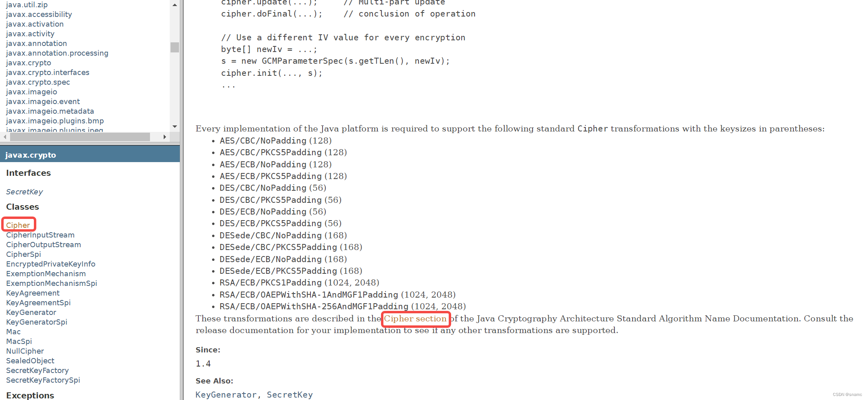Select the CipherInputStream class
Image resolution: width=868 pixels, height=400 pixels.
40,235
